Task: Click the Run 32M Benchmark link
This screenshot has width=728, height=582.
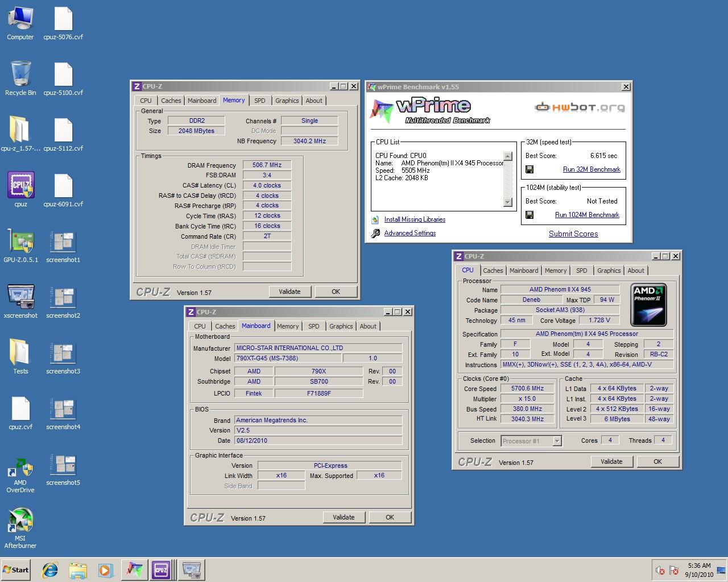Action: point(591,169)
